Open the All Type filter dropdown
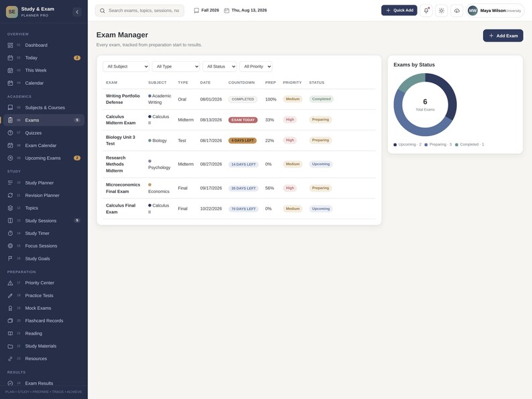Viewport: 532px width, 399px height. (x=176, y=66)
